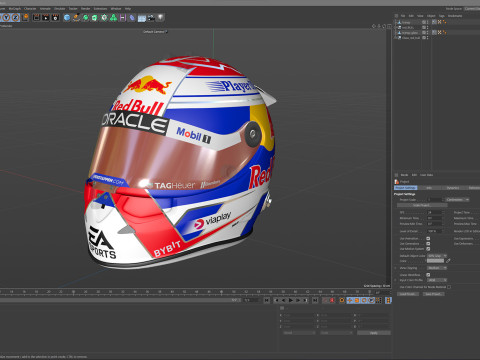
Task: Click the Level of Detail field
Action: tap(434, 231)
